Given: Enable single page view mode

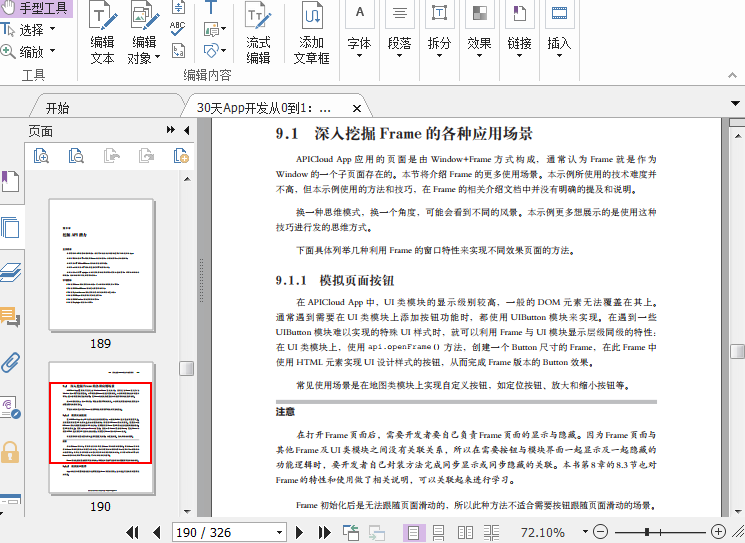Looking at the screenshot, I should point(413,532).
